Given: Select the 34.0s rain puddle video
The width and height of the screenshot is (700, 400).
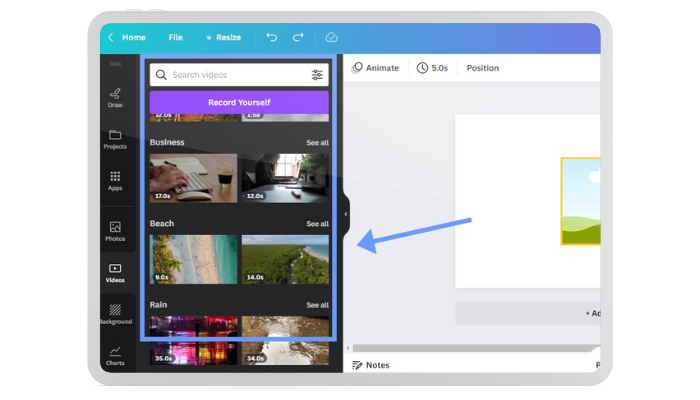Looking at the screenshot, I should click(285, 341).
